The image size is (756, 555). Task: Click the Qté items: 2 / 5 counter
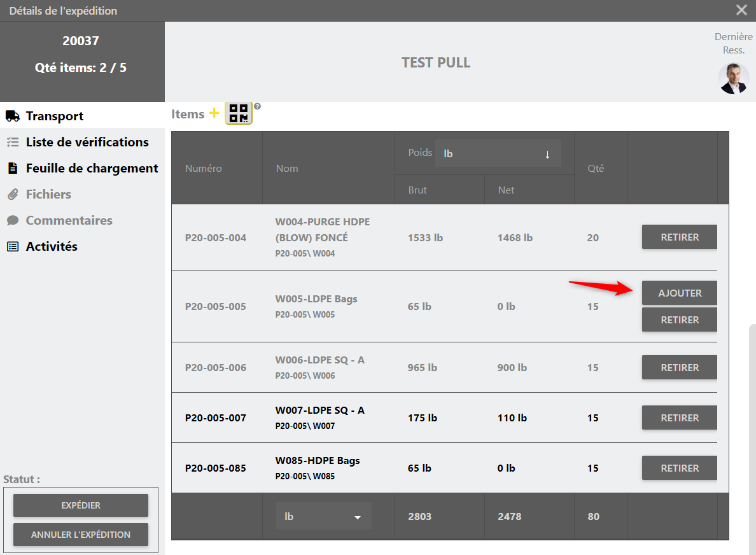tap(81, 67)
